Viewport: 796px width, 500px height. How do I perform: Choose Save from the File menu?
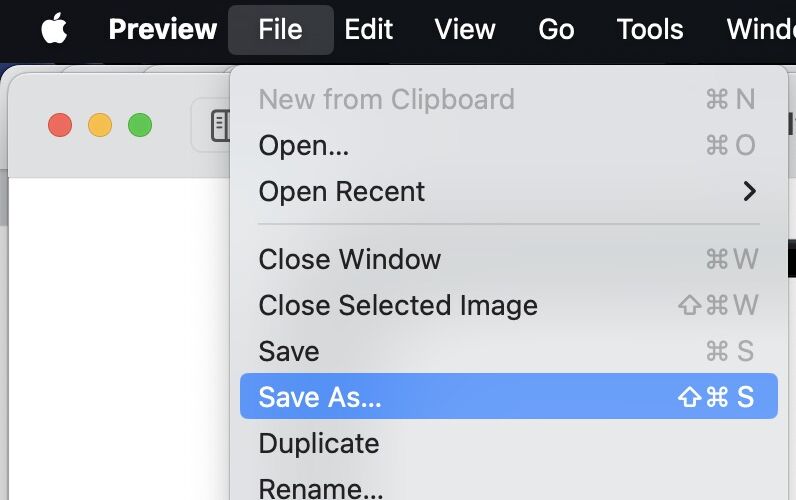(509, 351)
